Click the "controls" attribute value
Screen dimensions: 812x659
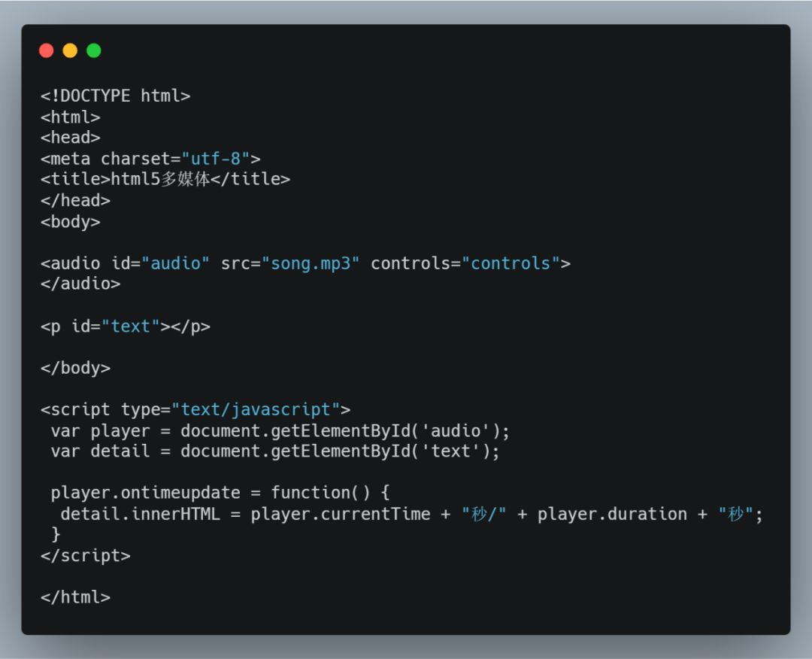click(511, 263)
